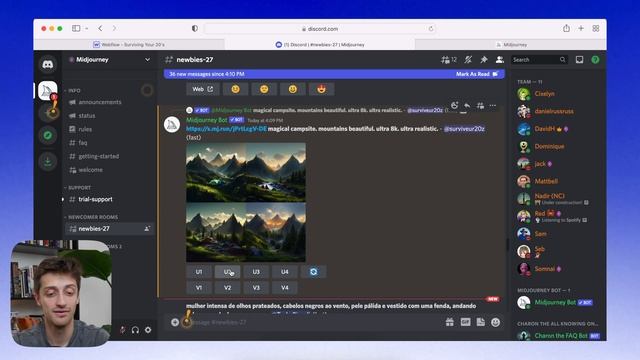Toggle the member list icon
The width and height of the screenshot is (640, 360).
point(499,60)
